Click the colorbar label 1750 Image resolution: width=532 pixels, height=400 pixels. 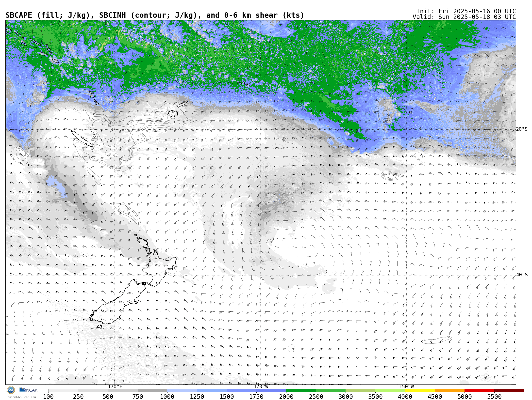pyautogui.click(x=256, y=397)
